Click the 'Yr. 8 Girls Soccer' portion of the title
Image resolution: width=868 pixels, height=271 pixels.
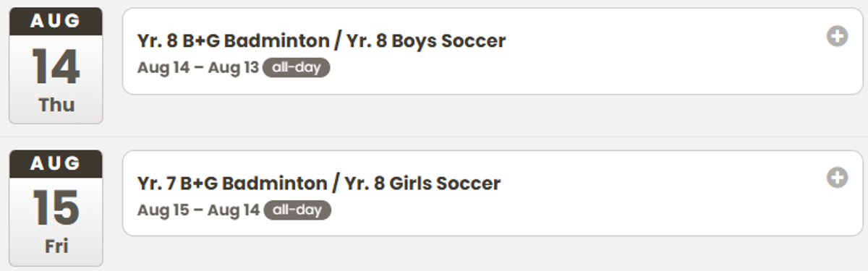click(423, 184)
